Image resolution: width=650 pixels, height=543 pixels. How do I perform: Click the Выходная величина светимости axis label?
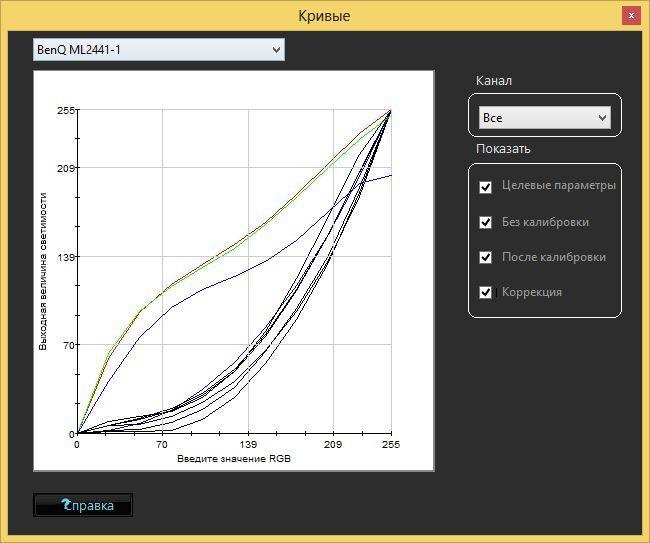(x=43, y=272)
